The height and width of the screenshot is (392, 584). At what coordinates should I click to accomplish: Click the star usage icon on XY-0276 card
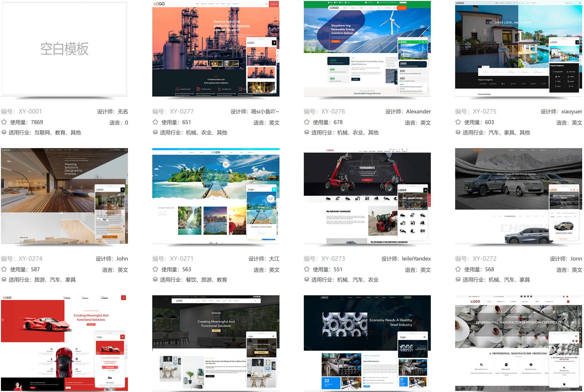(x=307, y=122)
